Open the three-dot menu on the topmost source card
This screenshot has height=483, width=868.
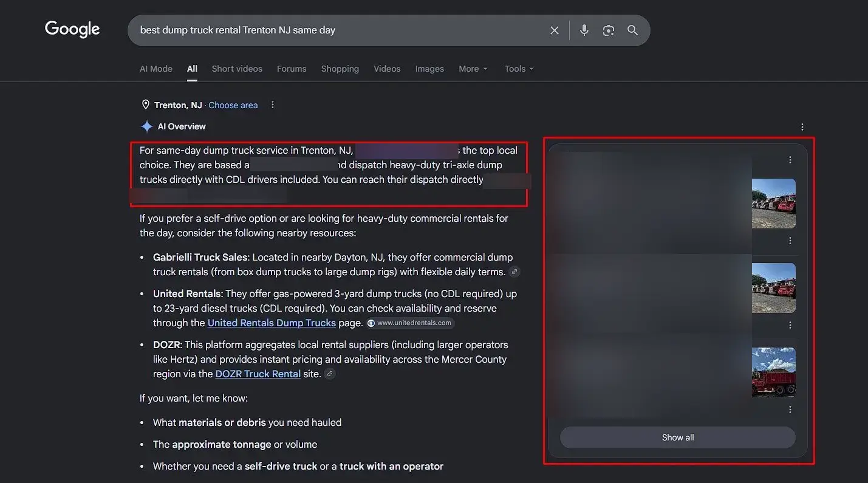(790, 160)
